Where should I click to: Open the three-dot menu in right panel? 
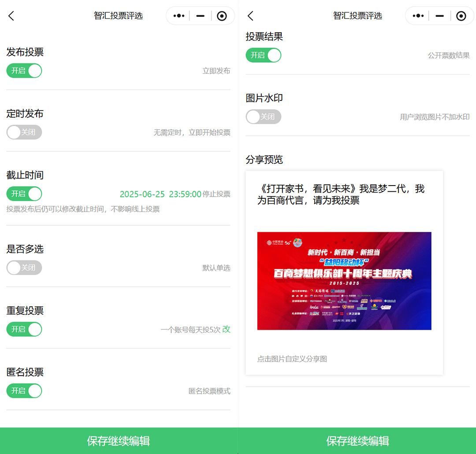pos(418,16)
